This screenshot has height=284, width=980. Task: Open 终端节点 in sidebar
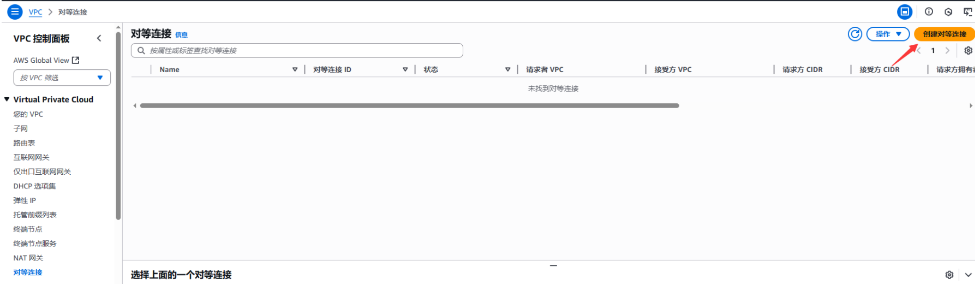pyautogui.click(x=28, y=229)
